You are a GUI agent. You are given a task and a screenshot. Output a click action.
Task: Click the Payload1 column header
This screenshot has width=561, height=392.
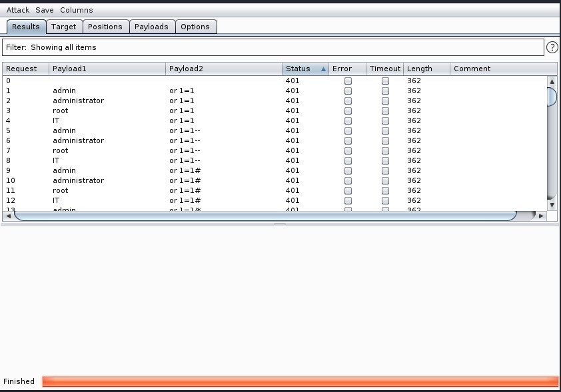70,69
